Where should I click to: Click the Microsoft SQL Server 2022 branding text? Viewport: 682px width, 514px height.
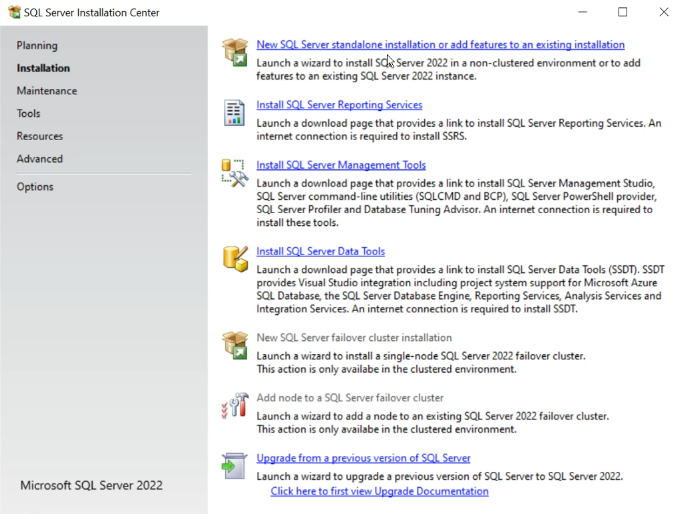coord(91,485)
